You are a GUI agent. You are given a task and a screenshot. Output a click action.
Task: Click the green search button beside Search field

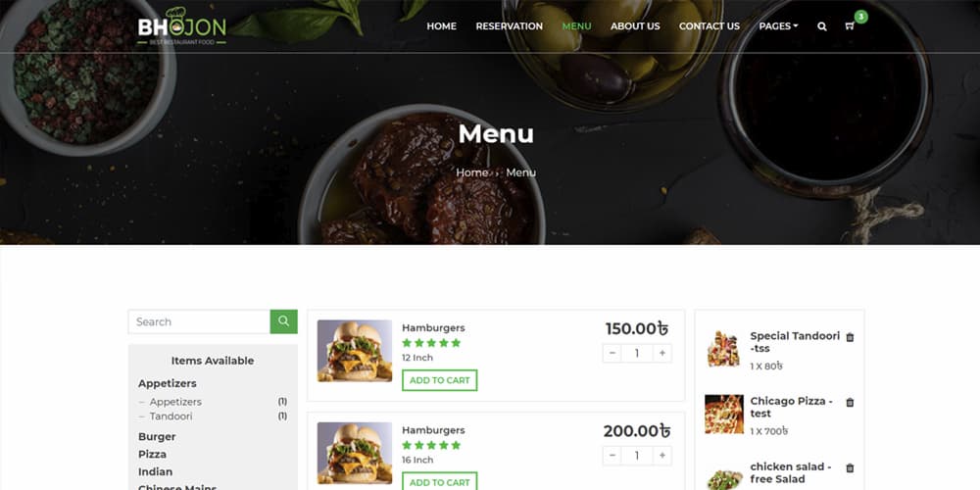point(284,321)
